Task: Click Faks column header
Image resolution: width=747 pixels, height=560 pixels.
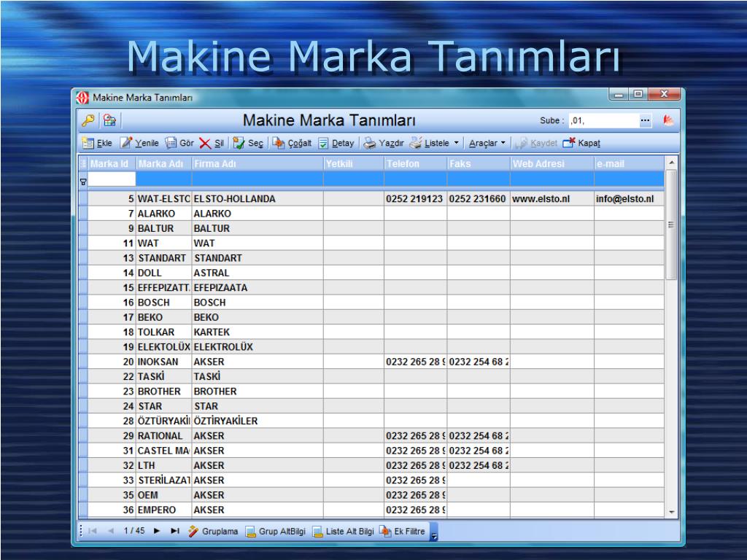Action: point(479,164)
